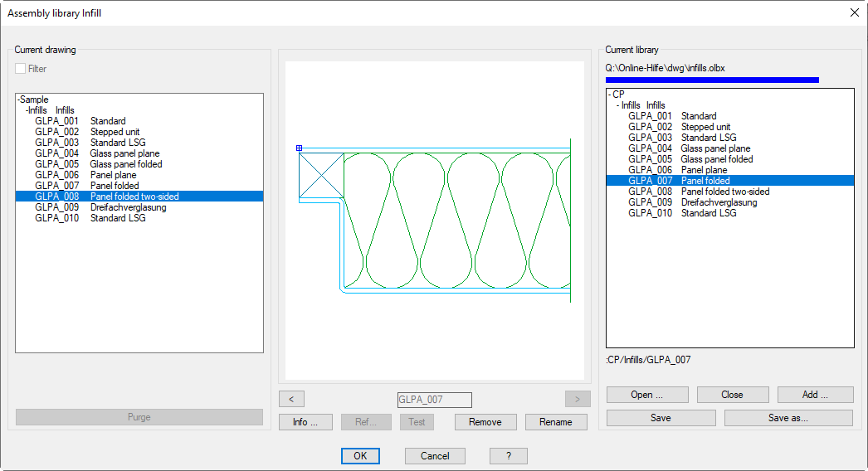
Task: Close the current library
Action: pos(731,395)
